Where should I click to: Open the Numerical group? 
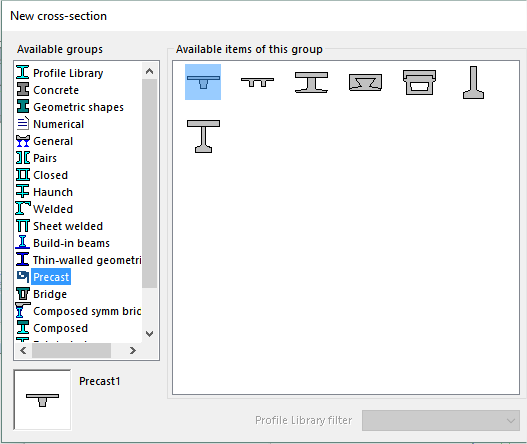(x=50, y=124)
